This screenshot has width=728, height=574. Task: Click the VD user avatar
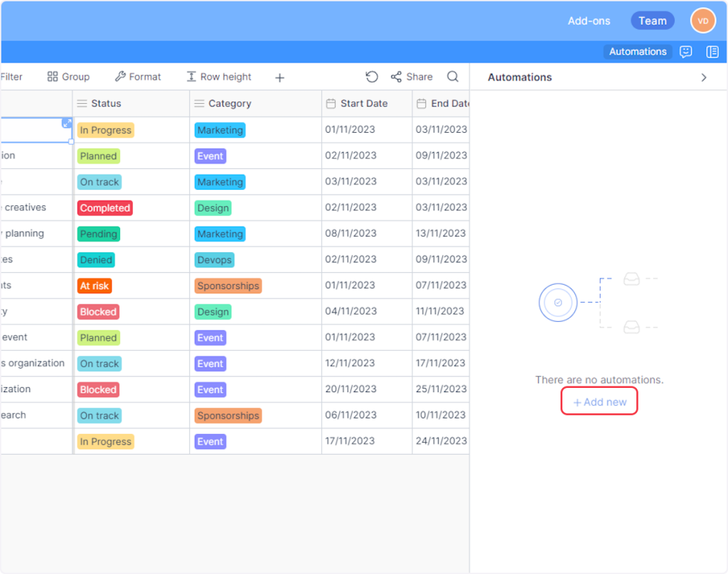703,21
